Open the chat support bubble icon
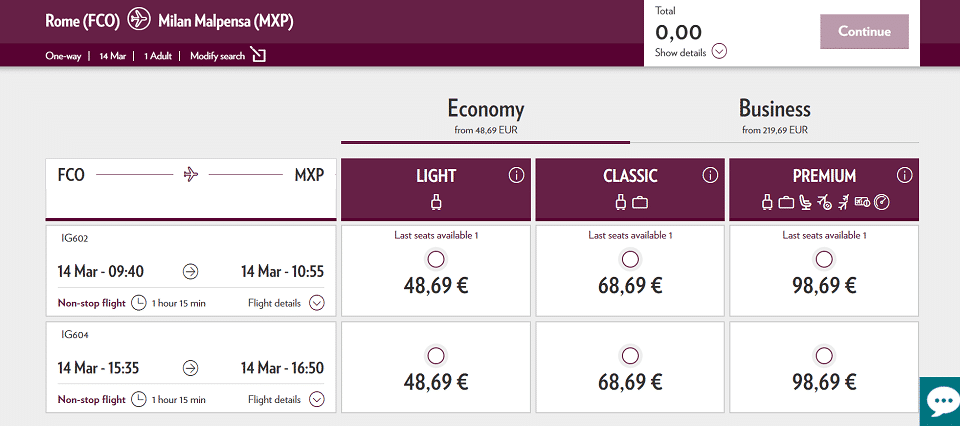This screenshot has height=426, width=960. click(940, 402)
